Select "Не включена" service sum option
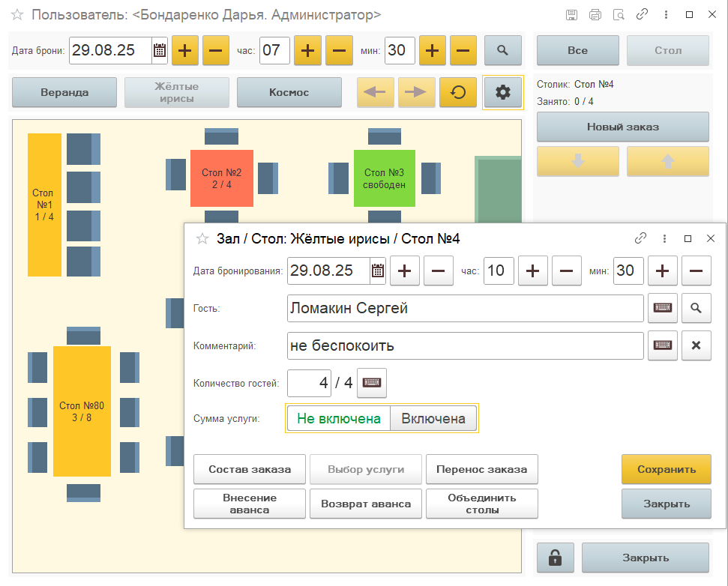The height and width of the screenshot is (586, 728). pyautogui.click(x=339, y=419)
